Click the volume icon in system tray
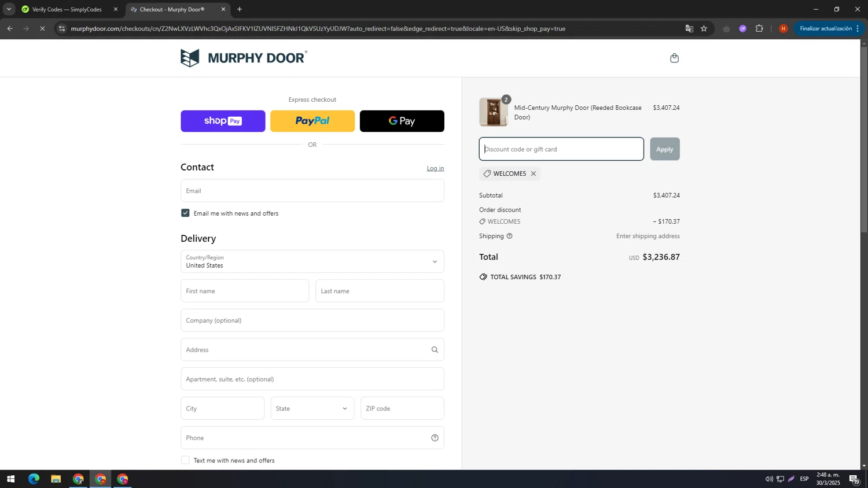 click(x=769, y=479)
